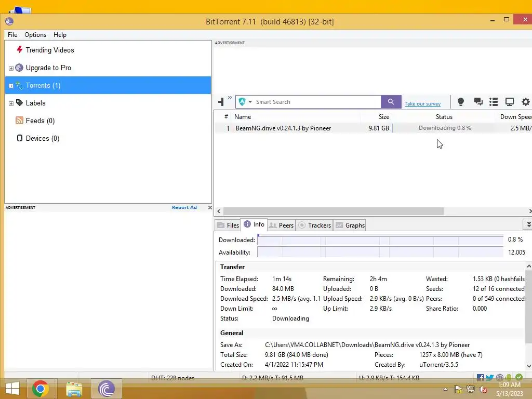
Task: Click the Downloaded progress bar
Action: [380, 240]
